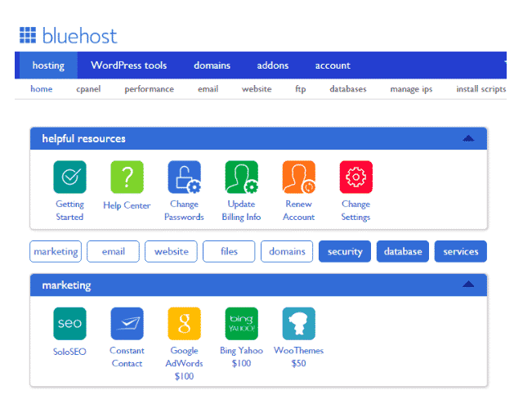Open the Change Settings red gear icon
This screenshot has width=532, height=404.
pyautogui.click(x=356, y=177)
